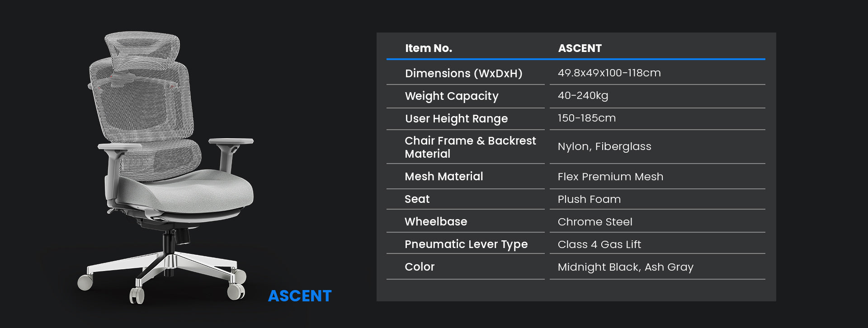Viewport: 868px width, 328px height.
Task: Click the Class 4 Gas Lift value
Action: (599, 244)
